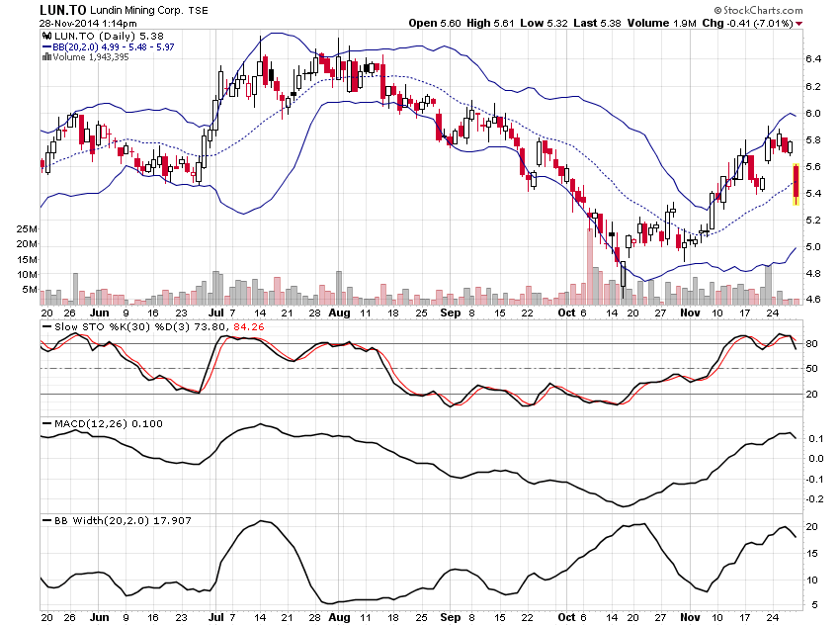Click the 50 stochastic level label
Image resolution: width=840 pixels, height=626 pixels.
[x=811, y=368]
